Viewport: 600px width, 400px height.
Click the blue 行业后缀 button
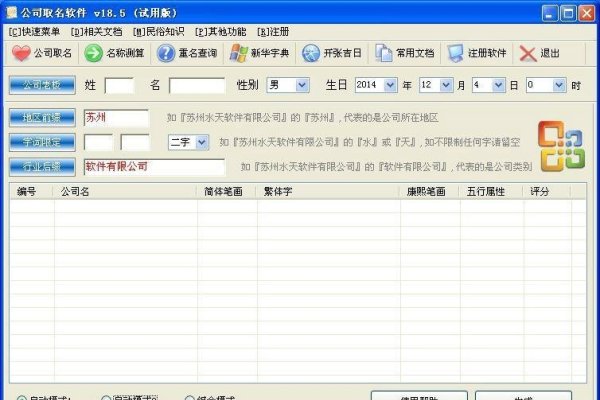click(42, 167)
